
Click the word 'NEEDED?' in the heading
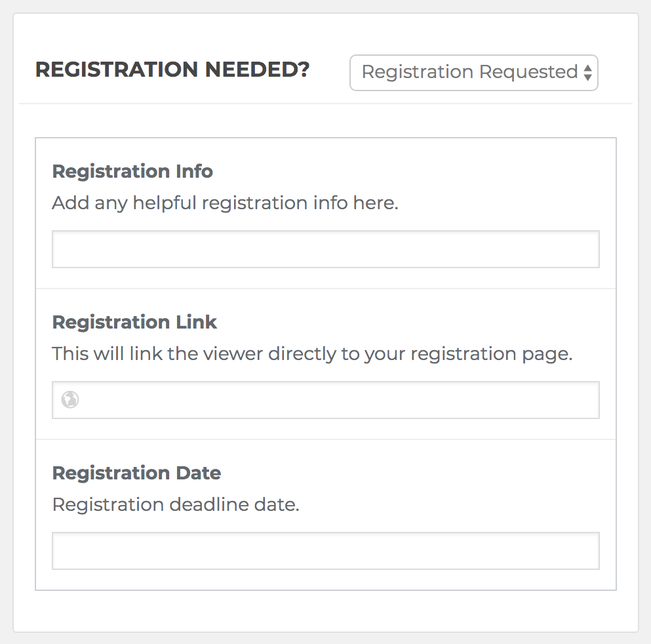coord(258,70)
